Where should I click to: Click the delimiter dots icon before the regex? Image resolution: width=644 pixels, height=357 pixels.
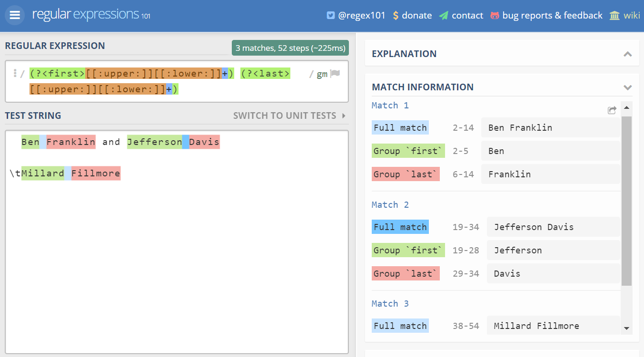(x=15, y=74)
